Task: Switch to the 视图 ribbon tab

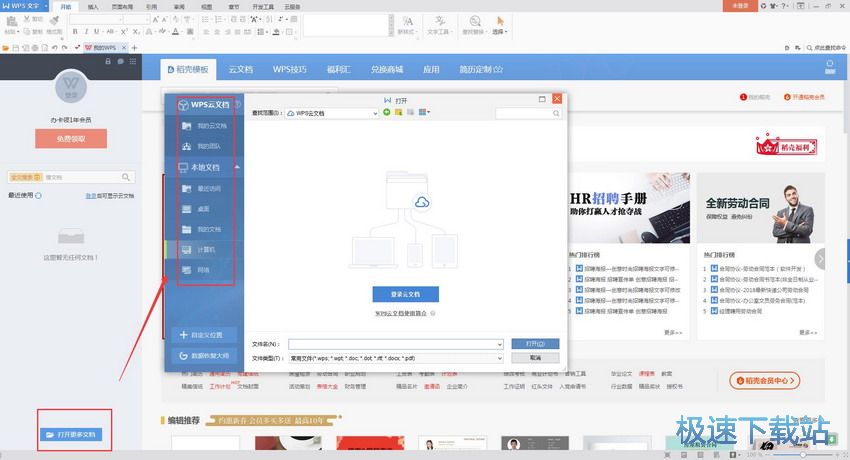Action: (x=207, y=7)
